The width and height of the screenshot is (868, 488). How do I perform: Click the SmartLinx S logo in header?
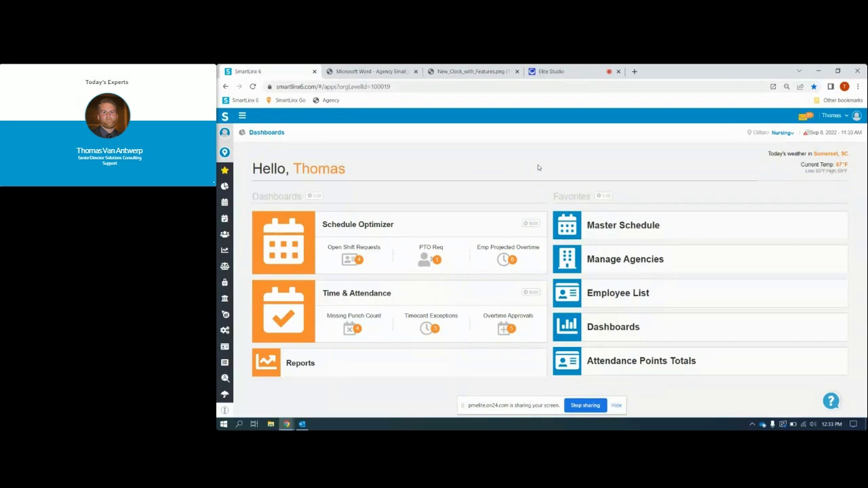click(x=225, y=116)
